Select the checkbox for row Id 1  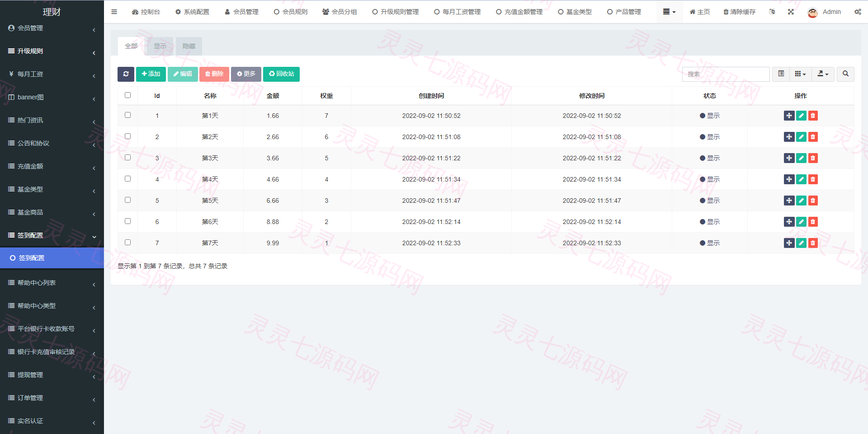click(x=127, y=115)
